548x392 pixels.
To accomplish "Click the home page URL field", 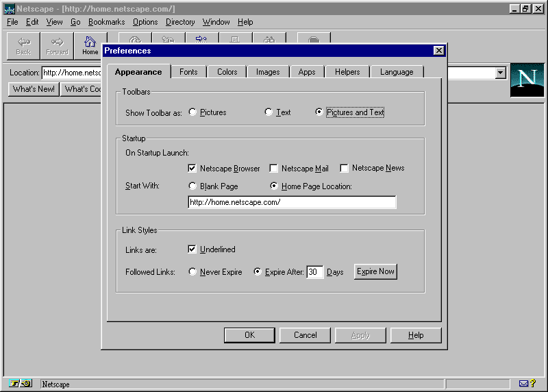I will pos(292,202).
